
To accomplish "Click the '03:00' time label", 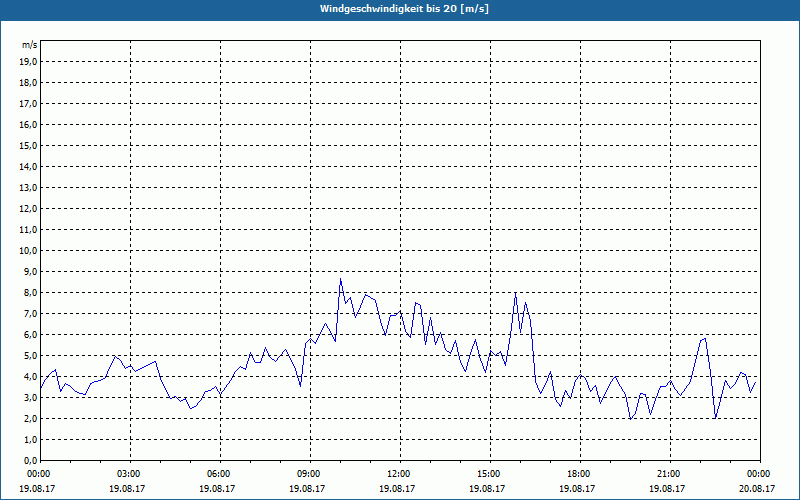I will 130,474.
